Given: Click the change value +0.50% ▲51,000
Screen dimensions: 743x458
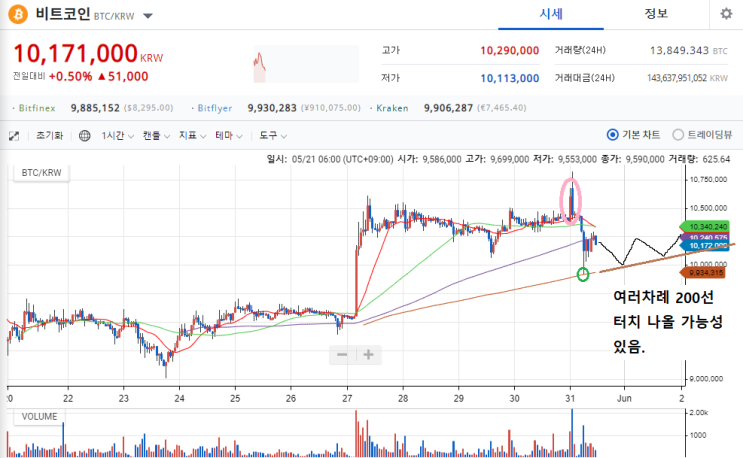Looking at the screenshot, I should pyautogui.click(x=99, y=76).
